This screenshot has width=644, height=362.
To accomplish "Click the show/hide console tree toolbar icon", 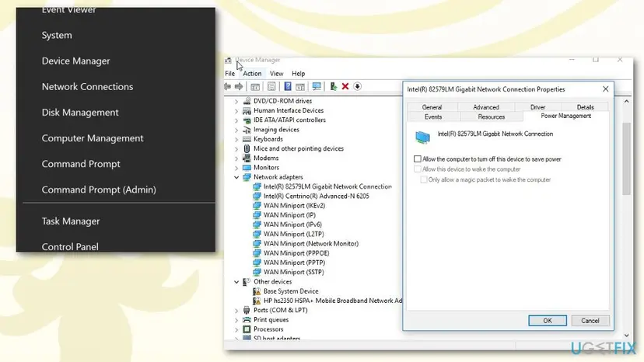I will point(255,86).
